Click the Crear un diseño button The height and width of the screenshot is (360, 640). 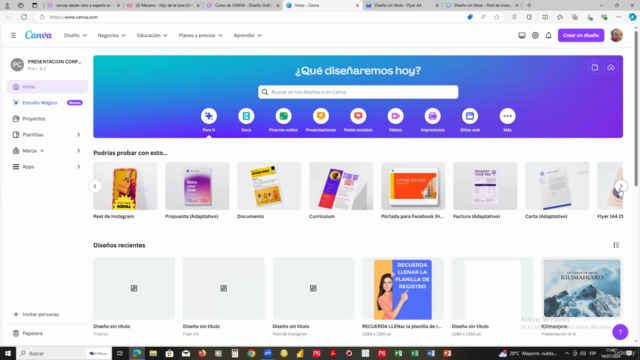point(581,36)
